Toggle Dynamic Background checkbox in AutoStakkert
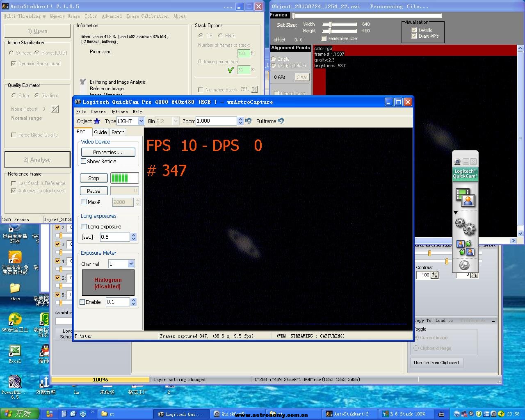This screenshot has width=525, height=420. (x=14, y=64)
